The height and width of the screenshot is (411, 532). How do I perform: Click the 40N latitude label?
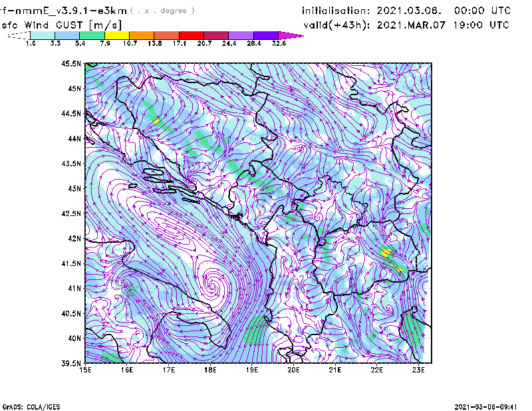[x=74, y=339]
